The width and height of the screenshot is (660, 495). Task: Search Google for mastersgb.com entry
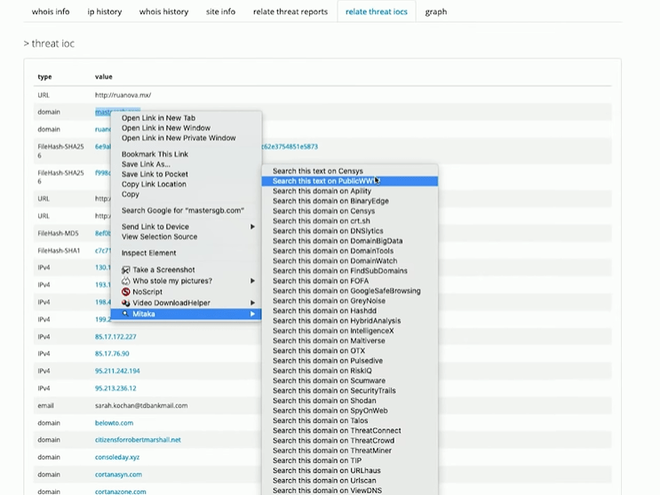183,210
